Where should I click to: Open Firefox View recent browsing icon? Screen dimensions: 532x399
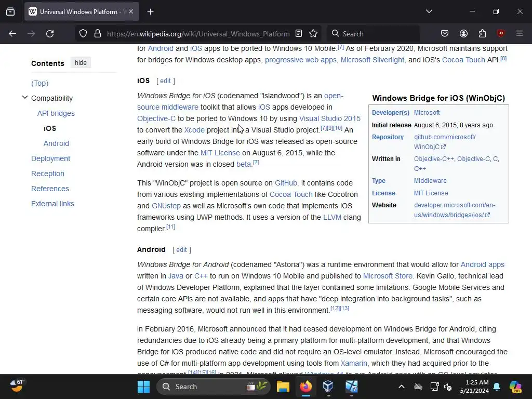10,11
